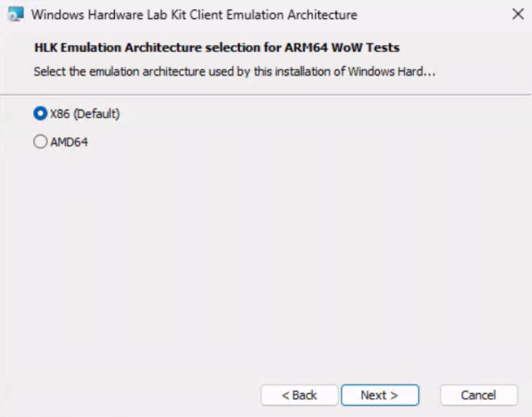
Task: Click the blue filled dot of X86 option
Action: (40, 113)
